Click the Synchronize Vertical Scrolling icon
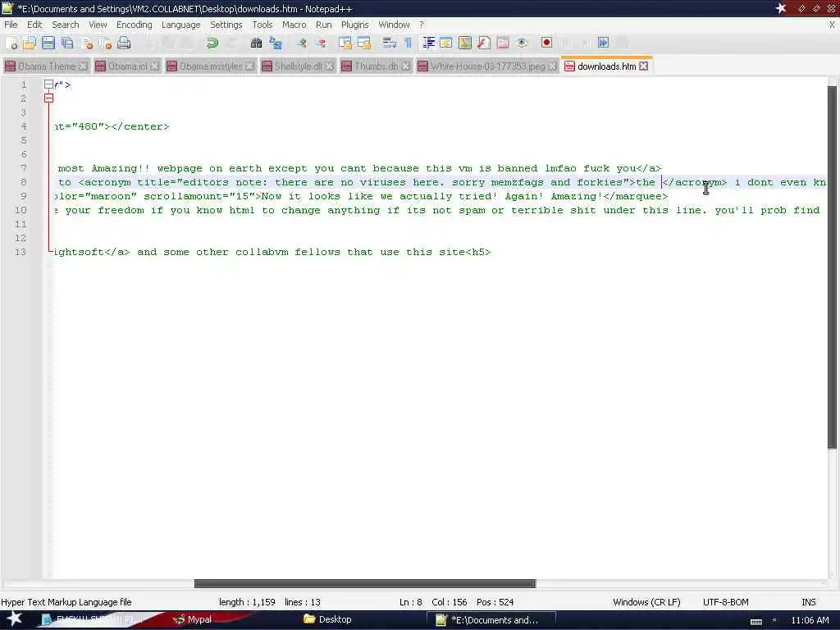This screenshot has width=840, height=630. (x=345, y=43)
